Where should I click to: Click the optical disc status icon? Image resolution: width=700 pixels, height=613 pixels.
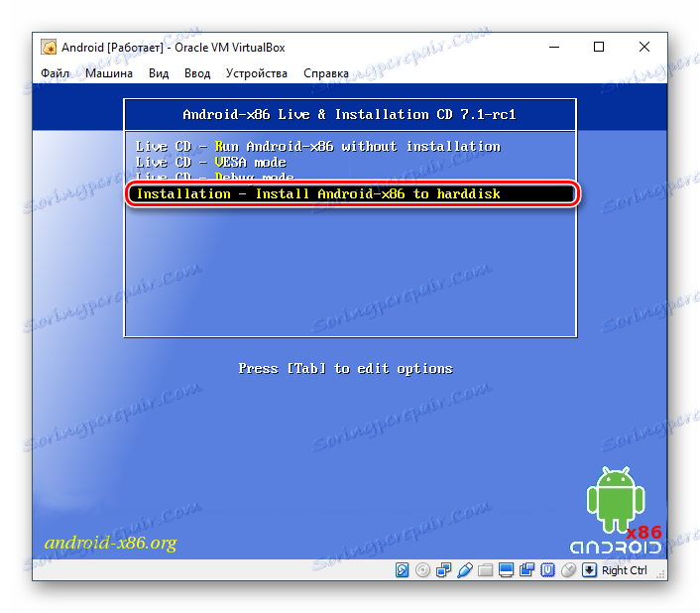coord(422,570)
